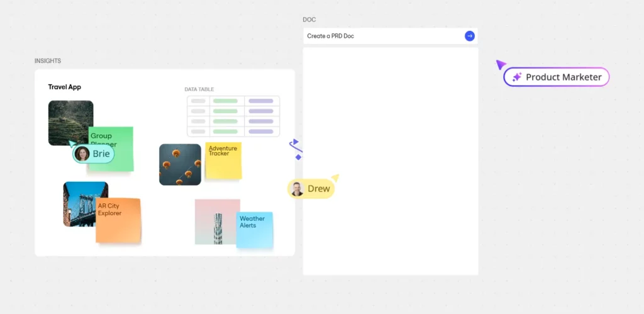Select the orange AR City Explorer note
Viewport: 644px width, 314px height.
(118, 221)
